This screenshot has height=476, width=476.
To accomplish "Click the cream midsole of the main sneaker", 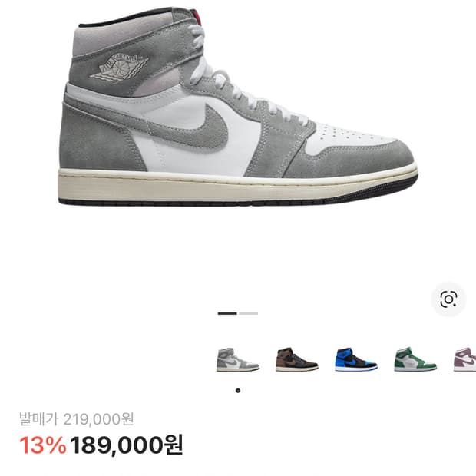I will [236, 187].
